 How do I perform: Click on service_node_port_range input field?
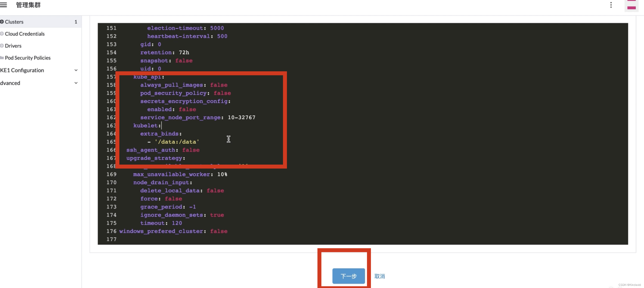[x=241, y=118]
